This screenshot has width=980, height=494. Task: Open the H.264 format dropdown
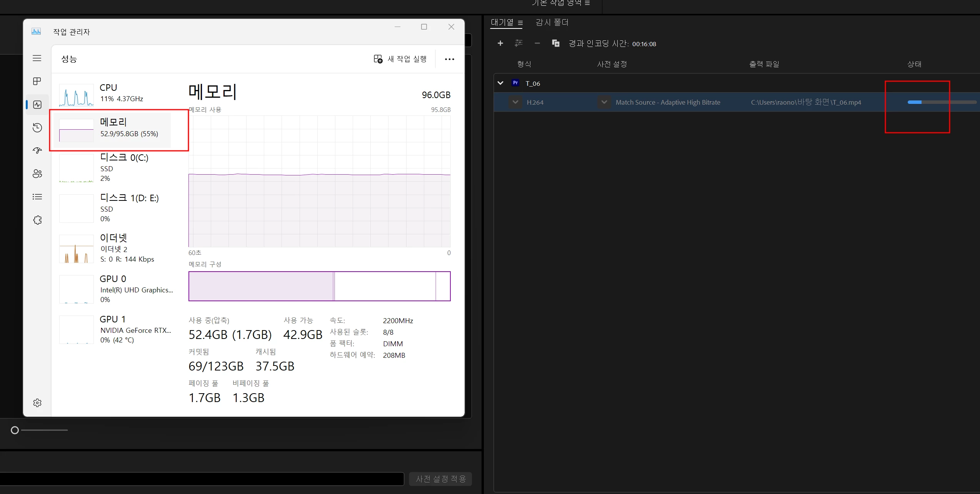(515, 102)
